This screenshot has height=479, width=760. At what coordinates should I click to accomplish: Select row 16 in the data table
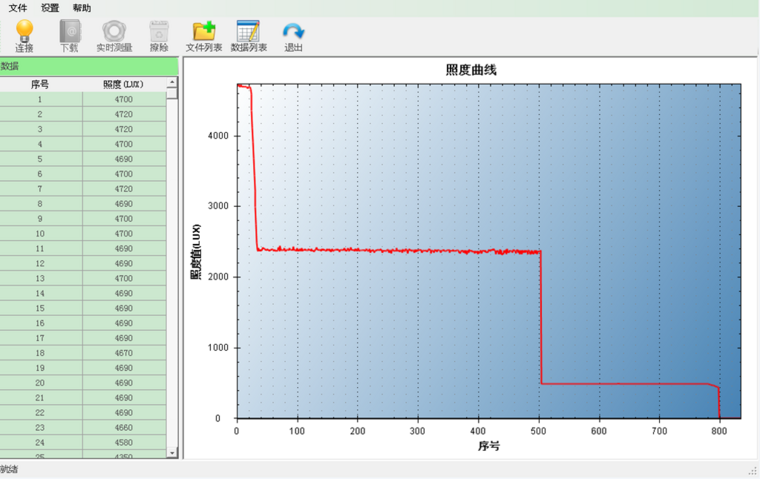pyautogui.click(x=83, y=323)
